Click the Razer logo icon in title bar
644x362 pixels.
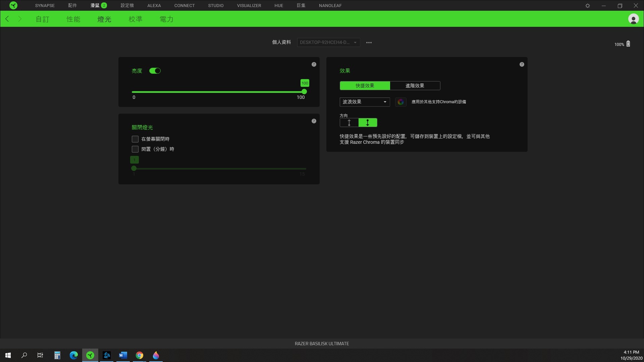tap(13, 5)
